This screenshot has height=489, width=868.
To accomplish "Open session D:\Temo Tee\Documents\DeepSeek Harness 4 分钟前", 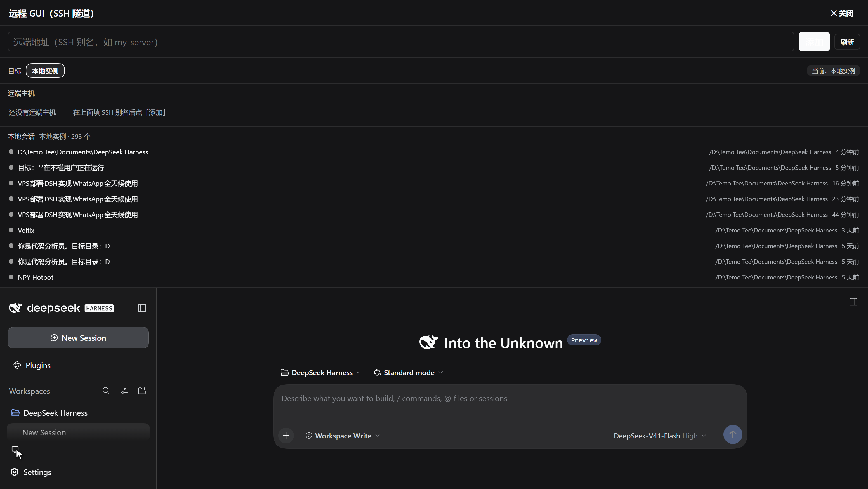I will (434, 152).
